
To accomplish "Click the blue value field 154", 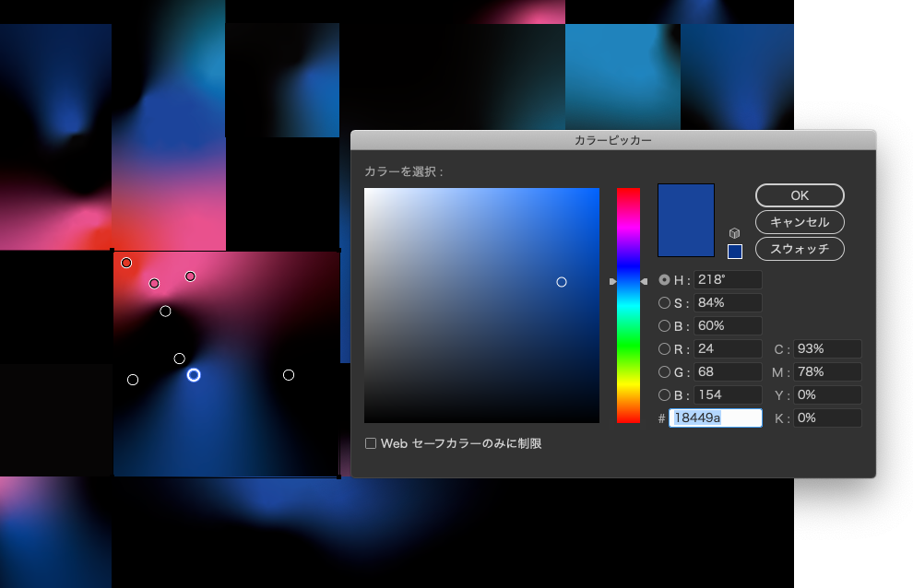I will coord(728,394).
